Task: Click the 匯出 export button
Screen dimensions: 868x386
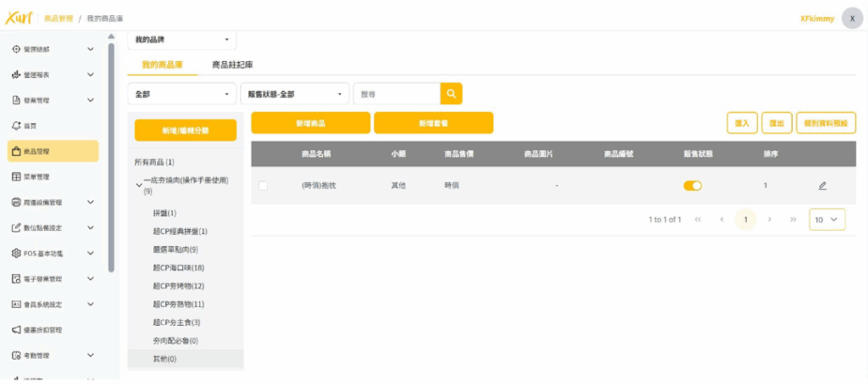Action: pos(776,123)
